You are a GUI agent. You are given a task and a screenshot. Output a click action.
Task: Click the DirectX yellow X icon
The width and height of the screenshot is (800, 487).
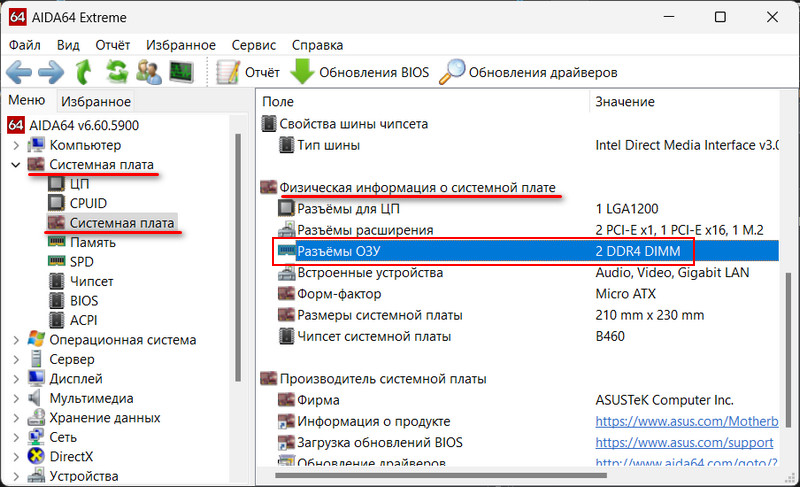pyautogui.click(x=36, y=456)
